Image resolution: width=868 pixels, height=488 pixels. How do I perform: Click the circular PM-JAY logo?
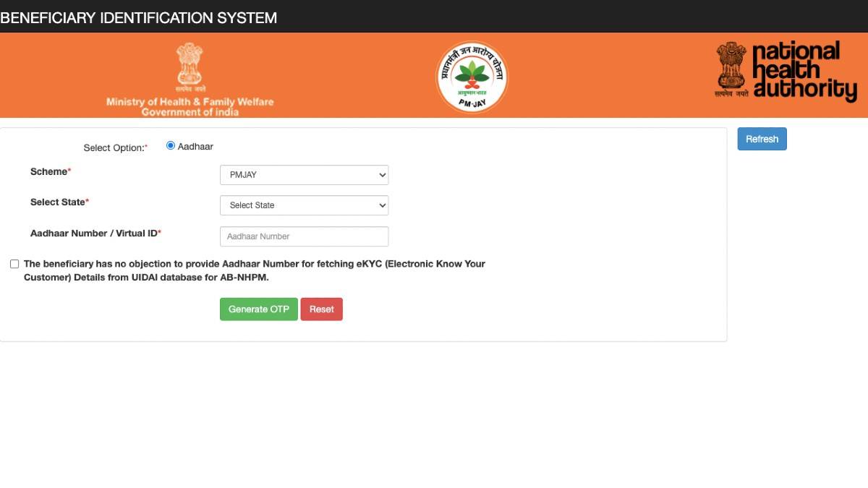pos(472,77)
